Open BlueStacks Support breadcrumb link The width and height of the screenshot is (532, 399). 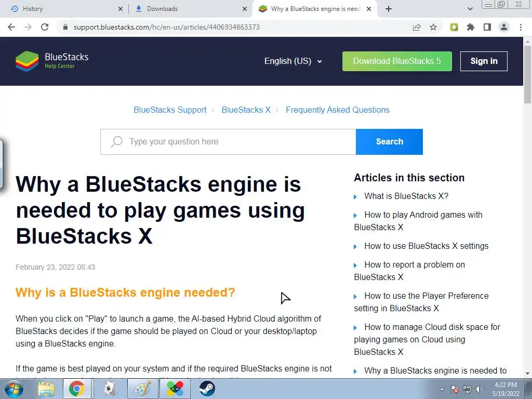point(170,110)
